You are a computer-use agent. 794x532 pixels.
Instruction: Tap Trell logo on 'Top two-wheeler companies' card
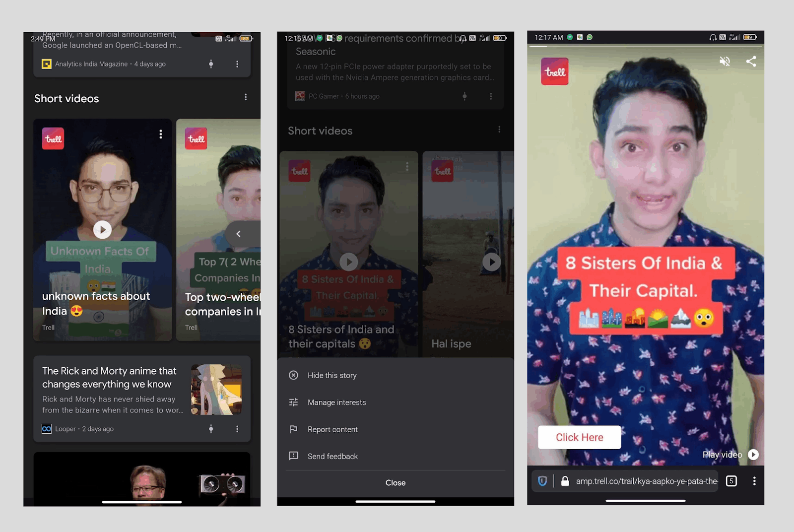coord(196,138)
